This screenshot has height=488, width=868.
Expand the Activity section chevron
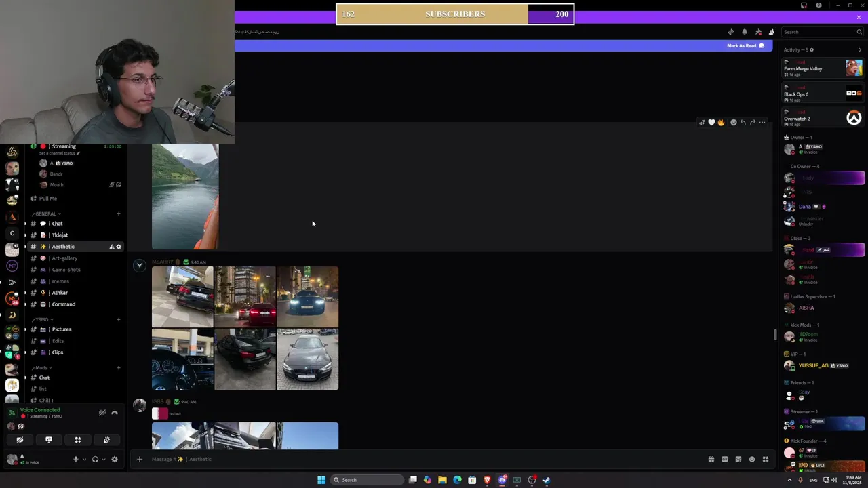pos(860,49)
